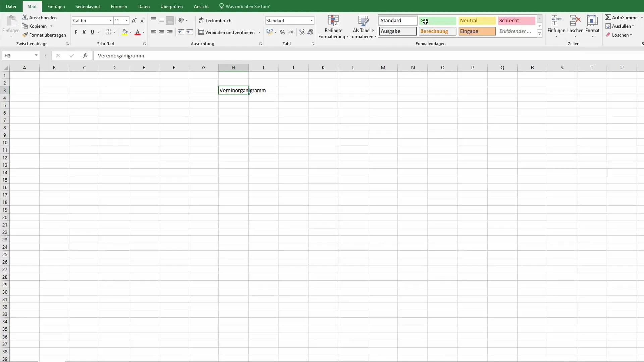The width and height of the screenshot is (644, 362).
Task: Apply the Eingabe orange cell style
Action: (x=477, y=31)
